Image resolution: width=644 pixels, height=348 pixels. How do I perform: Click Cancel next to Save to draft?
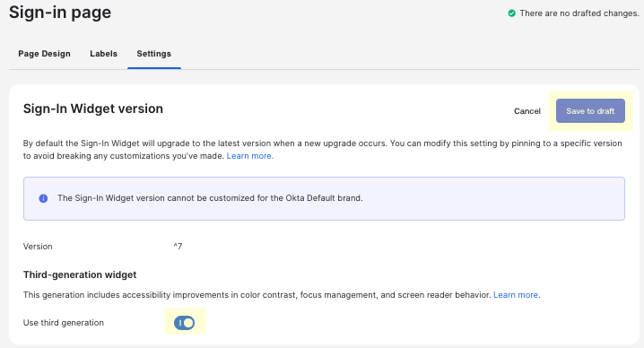pos(527,111)
